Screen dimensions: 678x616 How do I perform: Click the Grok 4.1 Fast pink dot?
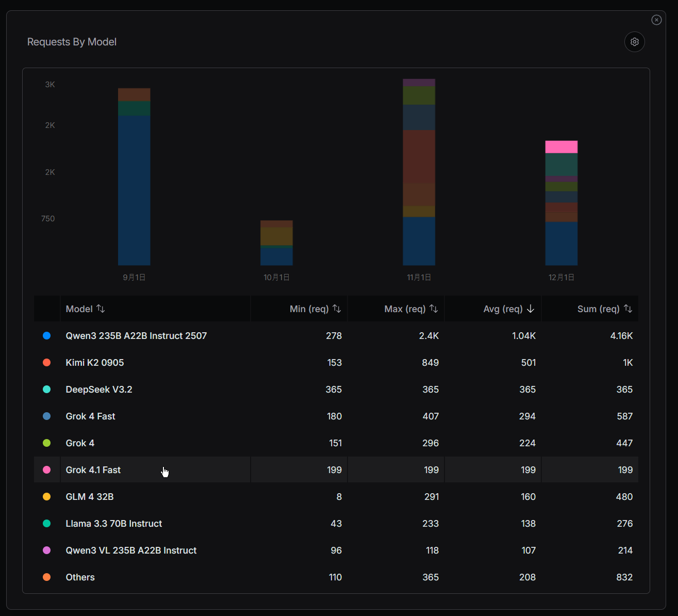coord(46,469)
